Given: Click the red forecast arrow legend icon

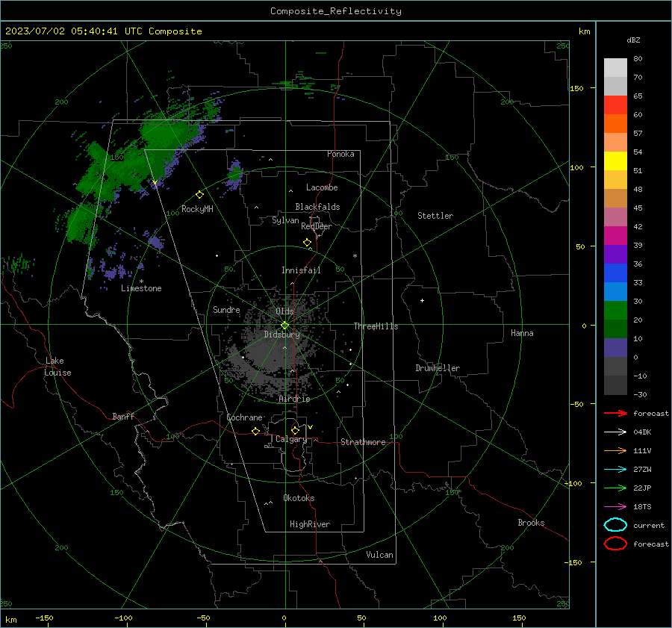Looking at the screenshot, I should pos(615,413).
